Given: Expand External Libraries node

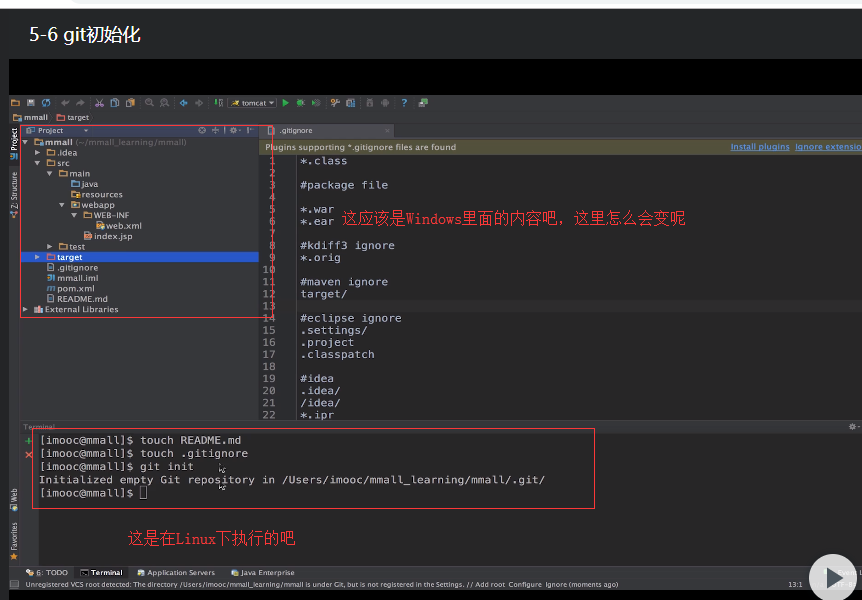Looking at the screenshot, I should pyautogui.click(x=25, y=310).
